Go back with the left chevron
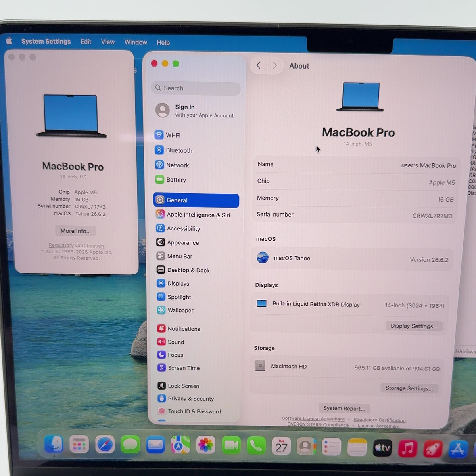476x476 pixels. [x=259, y=65]
